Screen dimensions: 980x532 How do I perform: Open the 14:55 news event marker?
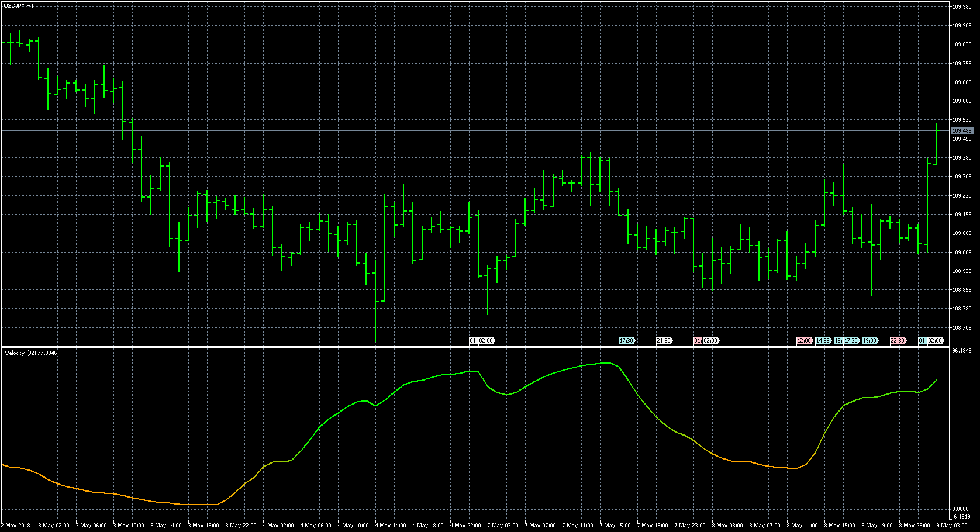coord(823,341)
